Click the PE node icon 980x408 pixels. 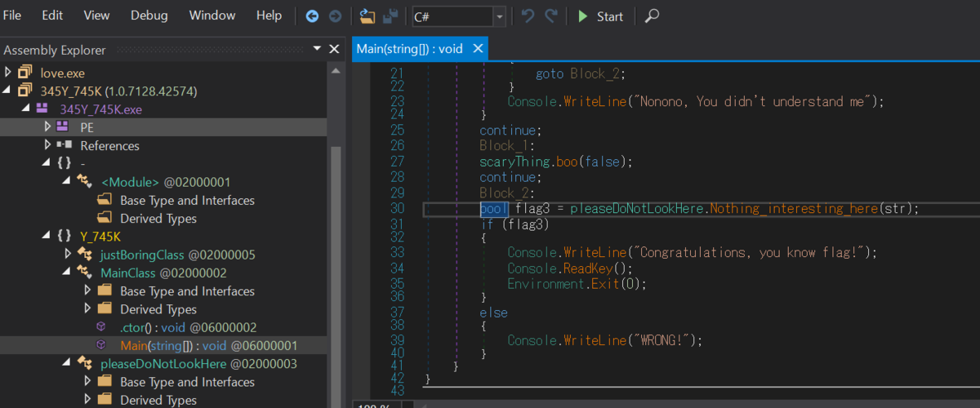pos(64,126)
